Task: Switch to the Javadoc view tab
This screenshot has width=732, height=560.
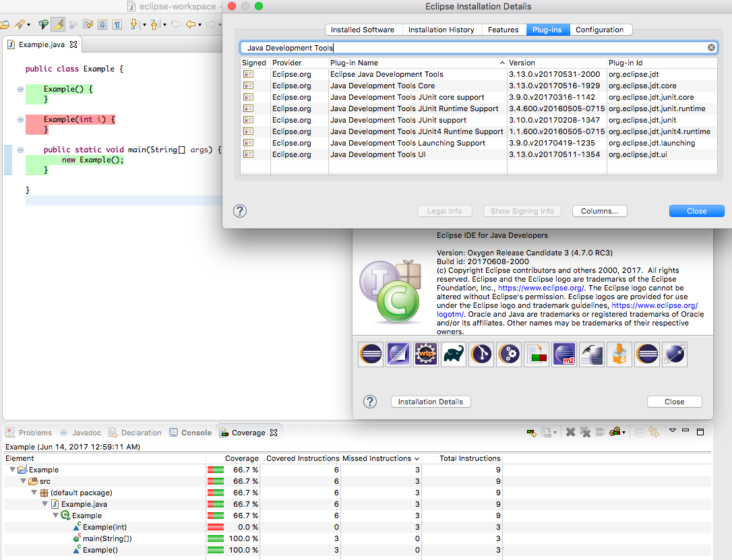Action: (x=81, y=433)
